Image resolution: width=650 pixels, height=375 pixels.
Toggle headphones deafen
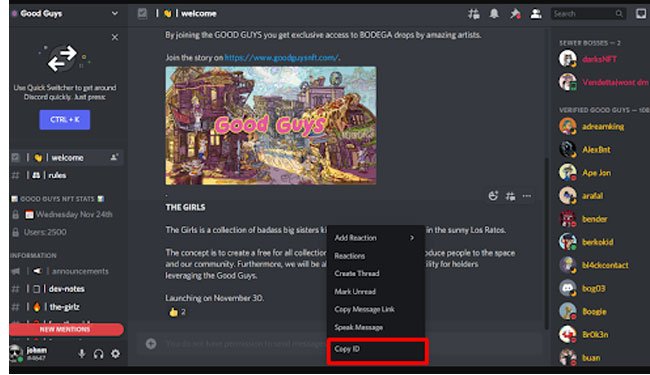pyautogui.click(x=98, y=354)
